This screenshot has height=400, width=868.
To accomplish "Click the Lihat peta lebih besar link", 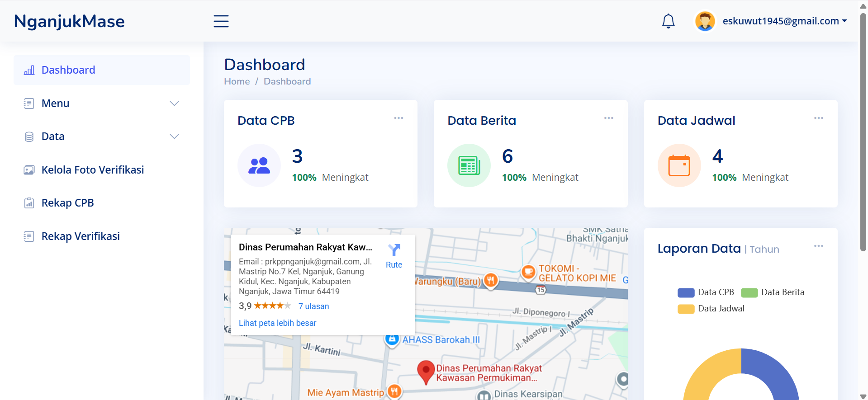I will (277, 323).
